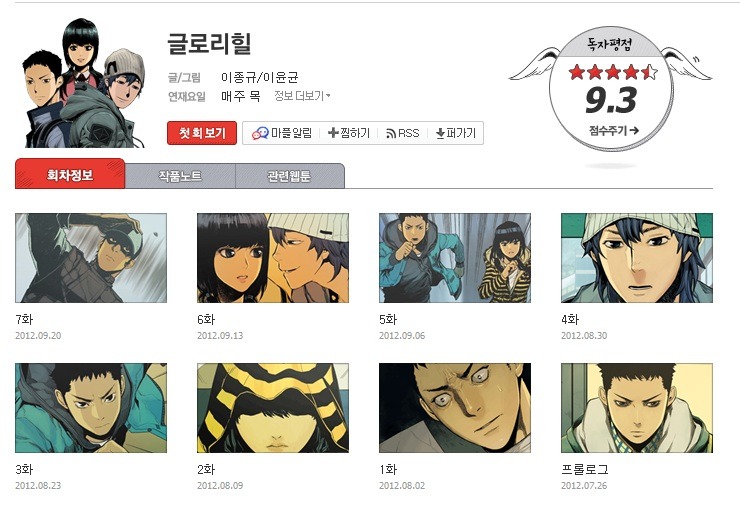Open the 2화 striped hood thumbnail
The image size is (740, 511).
(x=273, y=408)
